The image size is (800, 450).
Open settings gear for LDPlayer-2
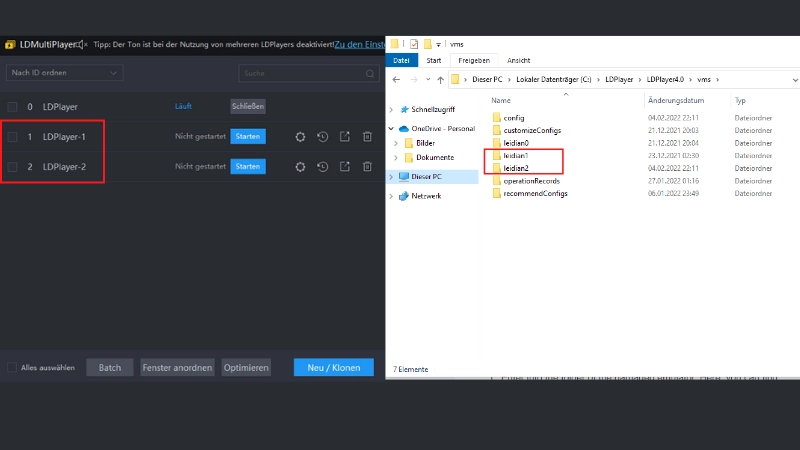[x=300, y=167]
